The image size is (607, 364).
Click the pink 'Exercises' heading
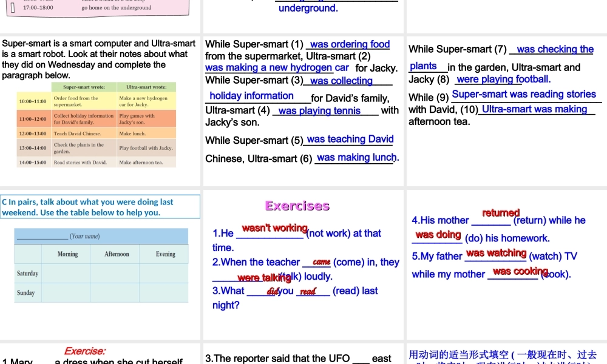click(x=297, y=206)
